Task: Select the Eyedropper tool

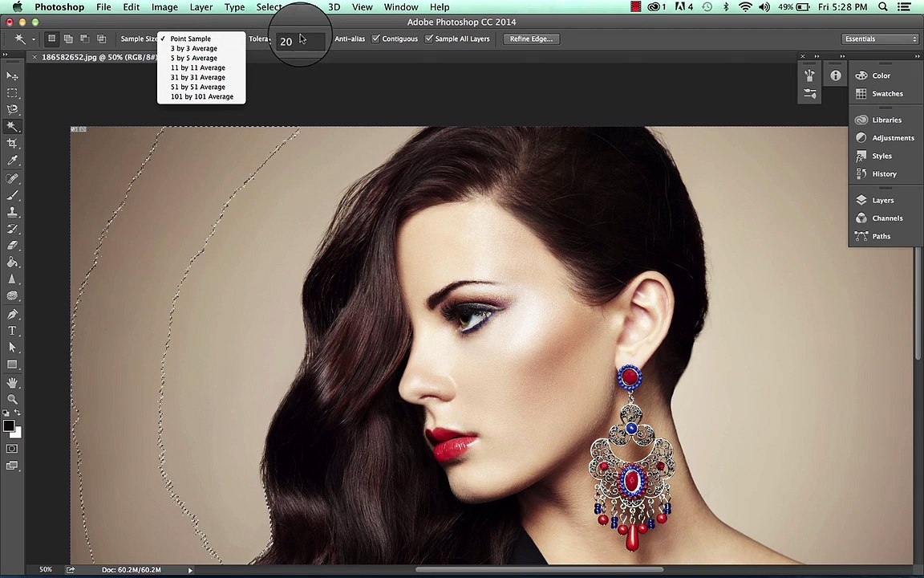Action: point(12,161)
